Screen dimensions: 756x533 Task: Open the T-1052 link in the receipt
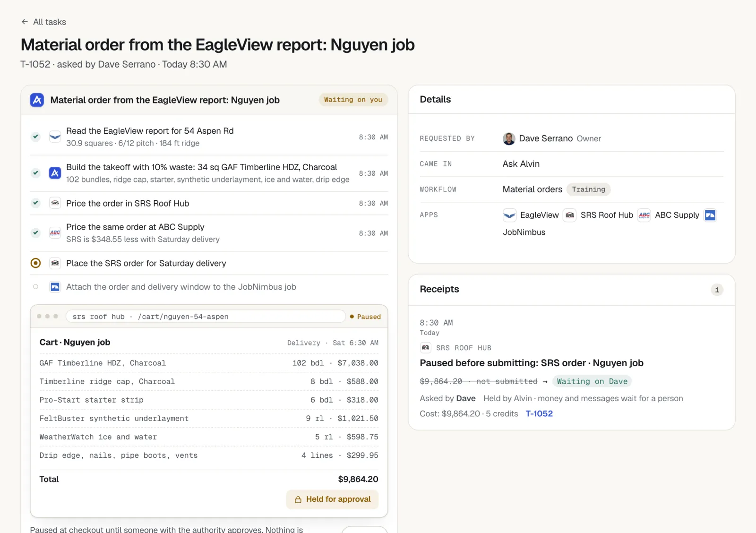tap(539, 413)
